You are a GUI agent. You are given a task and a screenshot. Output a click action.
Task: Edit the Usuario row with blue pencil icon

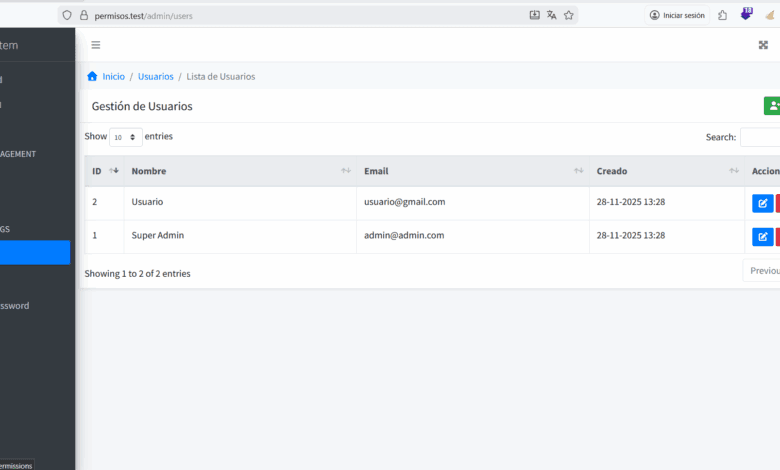pyautogui.click(x=762, y=203)
